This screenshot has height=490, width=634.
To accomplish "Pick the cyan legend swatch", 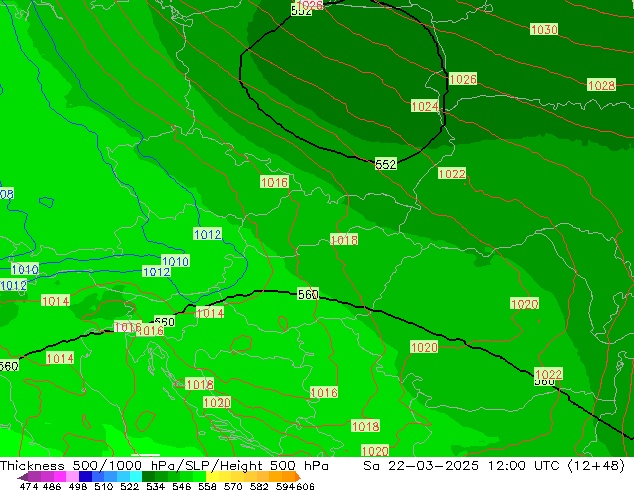I will point(136,477).
